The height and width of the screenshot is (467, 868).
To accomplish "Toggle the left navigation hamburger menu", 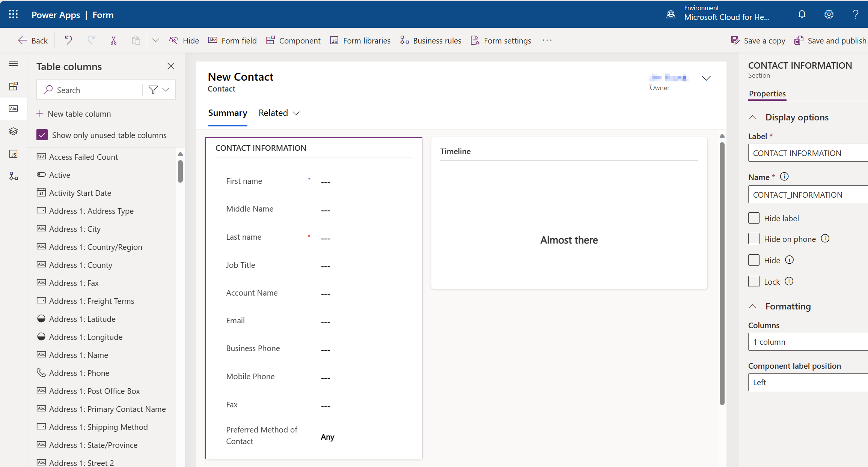I will tap(14, 63).
